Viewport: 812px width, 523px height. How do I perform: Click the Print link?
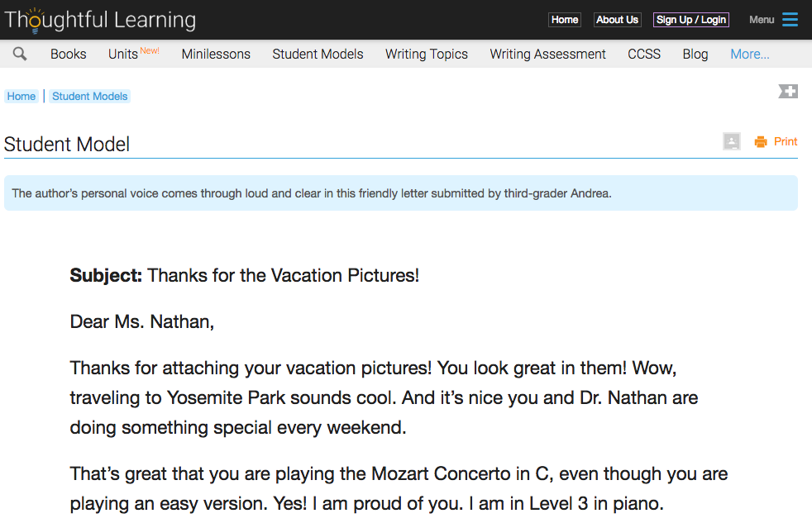coord(785,142)
